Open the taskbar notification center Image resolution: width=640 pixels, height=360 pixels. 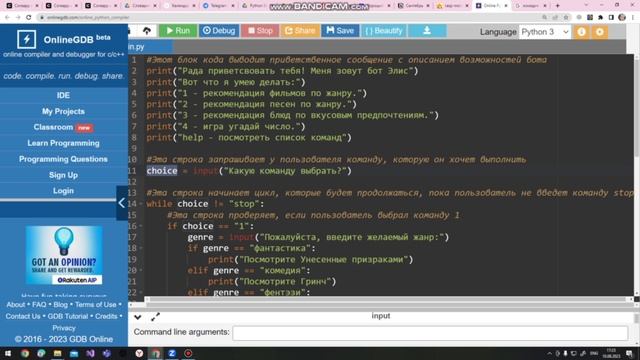pyautogui.click(x=630, y=353)
